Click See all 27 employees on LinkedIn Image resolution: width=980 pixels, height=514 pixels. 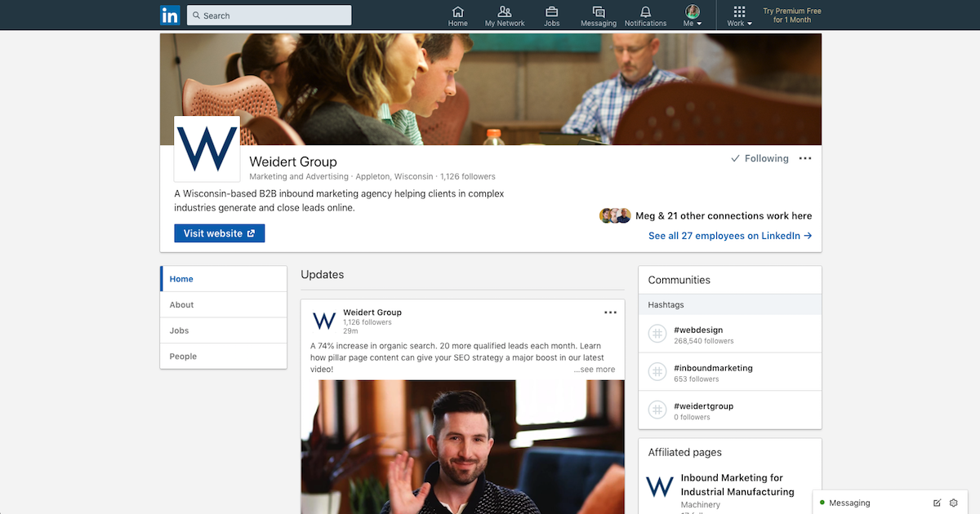[730, 236]
